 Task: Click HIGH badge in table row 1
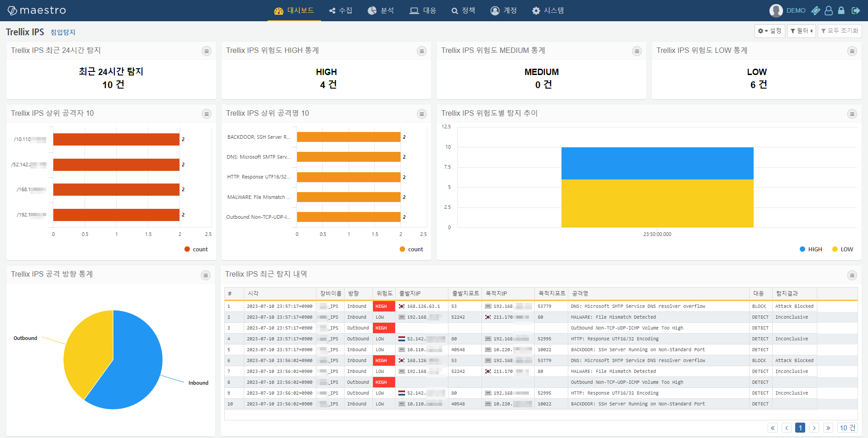tap(384, 306)
